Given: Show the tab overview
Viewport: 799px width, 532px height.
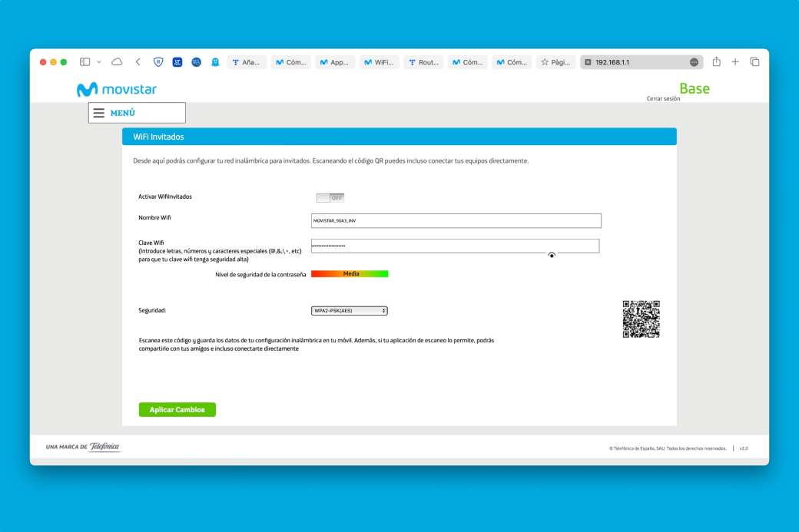Looking at the screenshot, I should [754, 62].
